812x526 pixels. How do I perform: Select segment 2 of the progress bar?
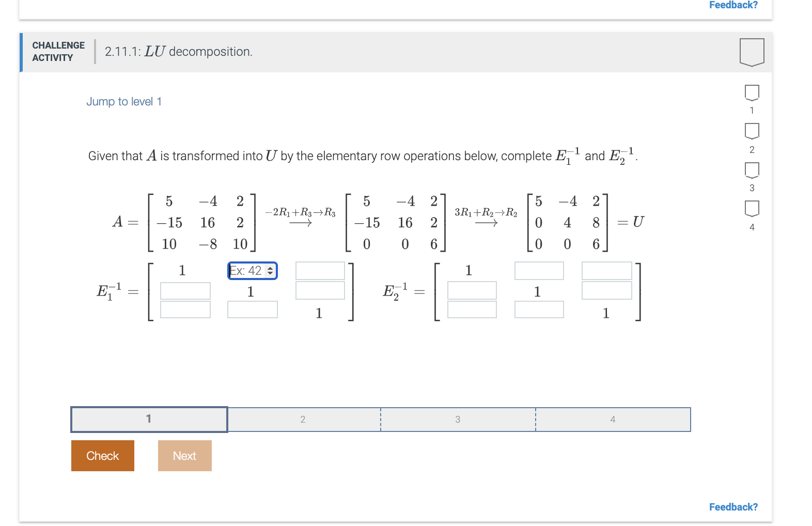[303, 419]
